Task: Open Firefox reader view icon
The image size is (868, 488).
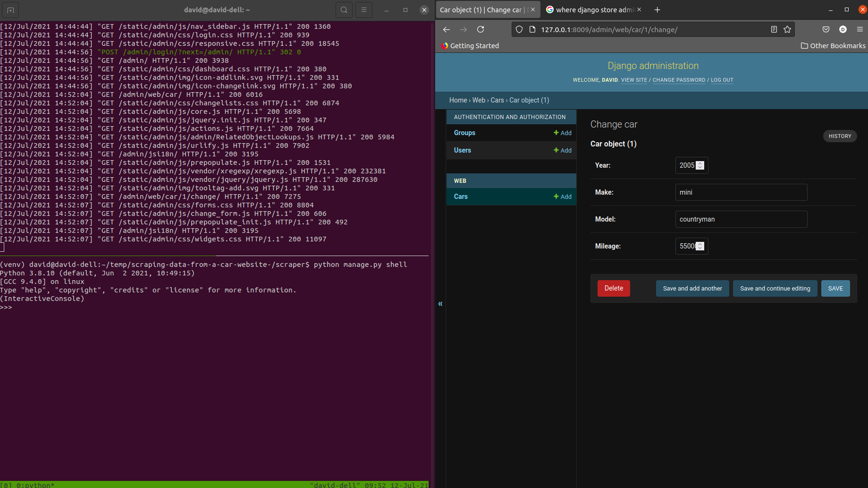Action: click(x=774, y=29)
